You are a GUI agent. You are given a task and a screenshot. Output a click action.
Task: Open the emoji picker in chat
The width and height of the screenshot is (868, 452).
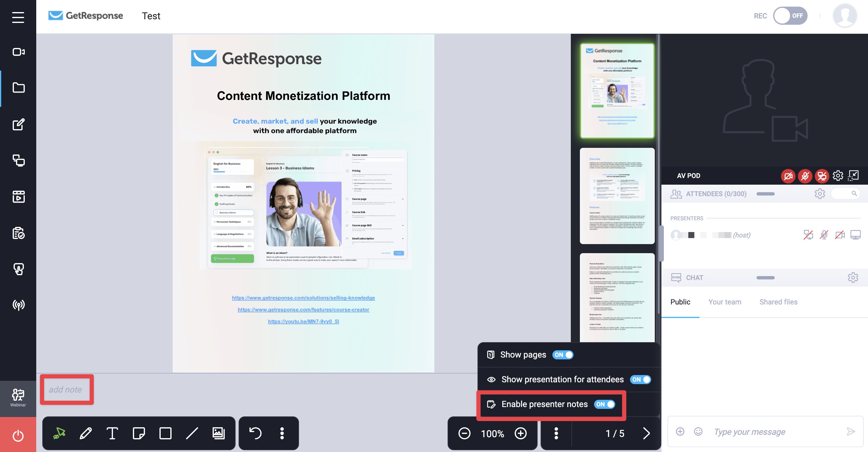[x=698, y=431]
